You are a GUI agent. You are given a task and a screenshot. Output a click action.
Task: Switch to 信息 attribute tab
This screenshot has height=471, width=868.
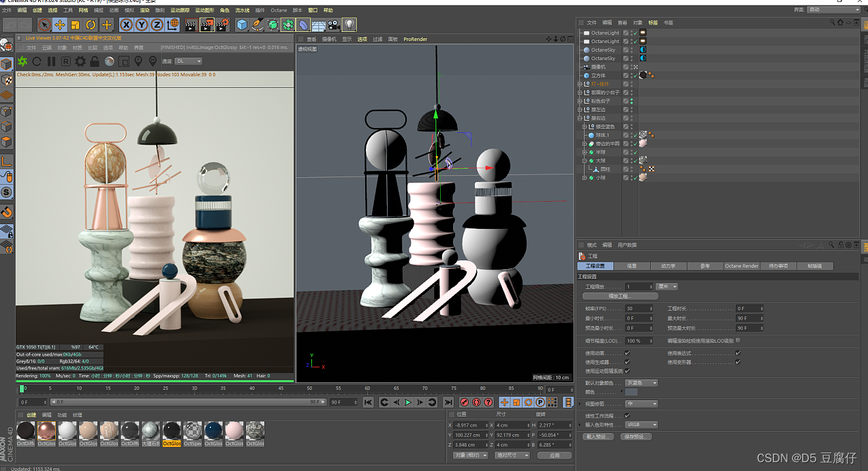[632, 266]
